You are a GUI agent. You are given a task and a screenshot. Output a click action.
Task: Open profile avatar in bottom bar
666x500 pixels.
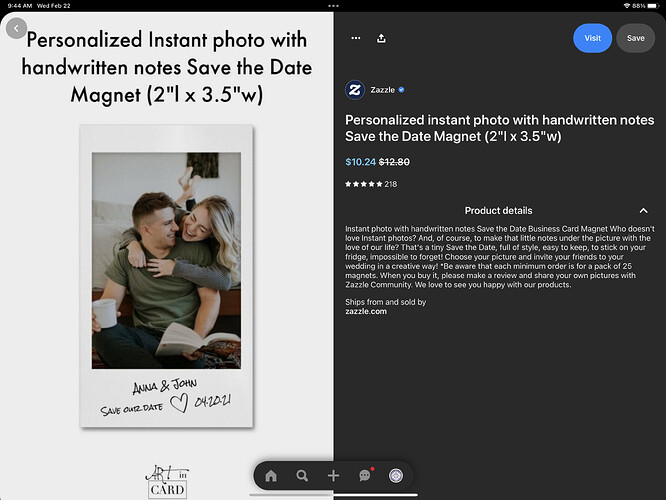(396, 476)
